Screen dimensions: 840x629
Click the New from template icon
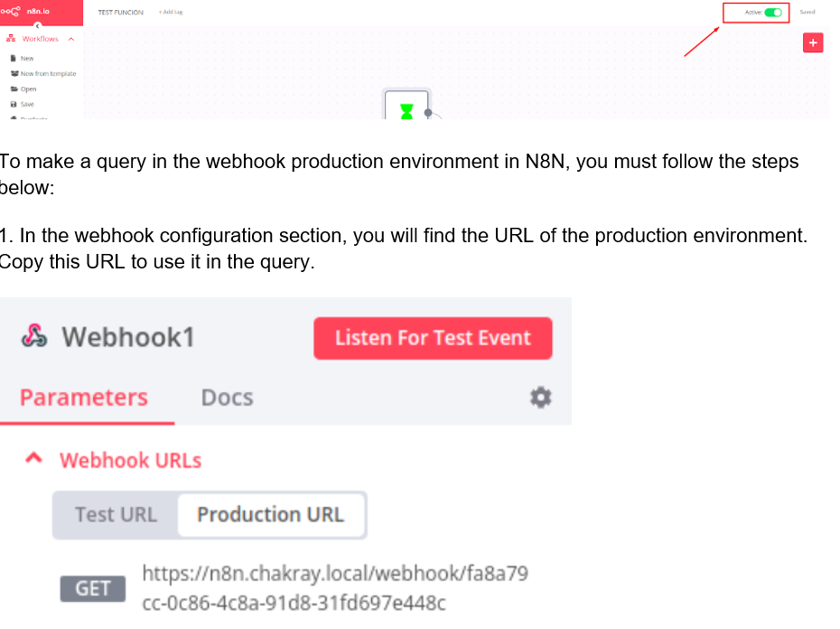point(14,73)
